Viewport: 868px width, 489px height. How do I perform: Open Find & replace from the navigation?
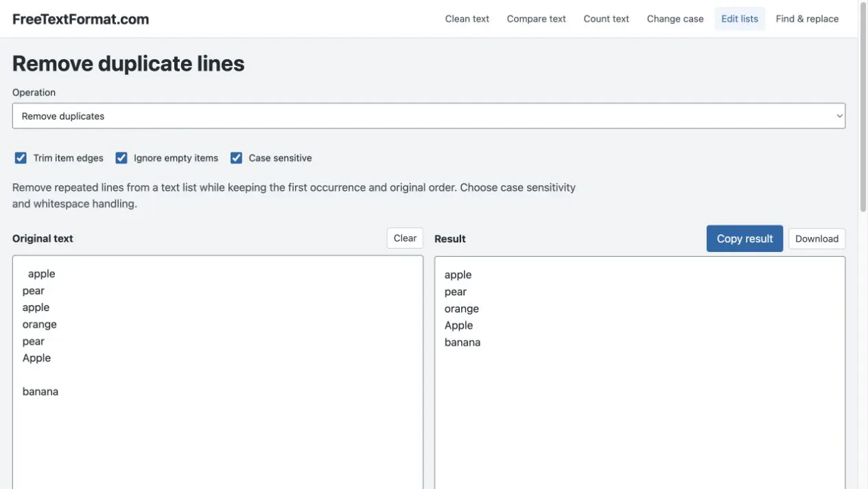(808, 19)
